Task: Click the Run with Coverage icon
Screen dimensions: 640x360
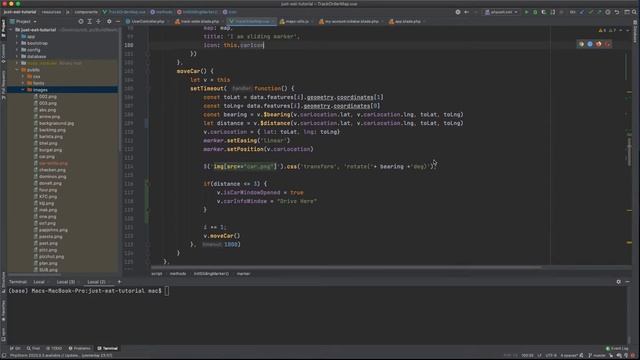Action: [x=544, y=12]
